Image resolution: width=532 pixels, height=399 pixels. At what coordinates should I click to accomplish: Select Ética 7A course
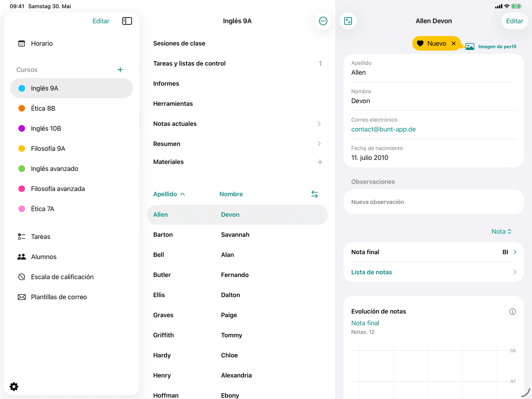coord(71,209)
